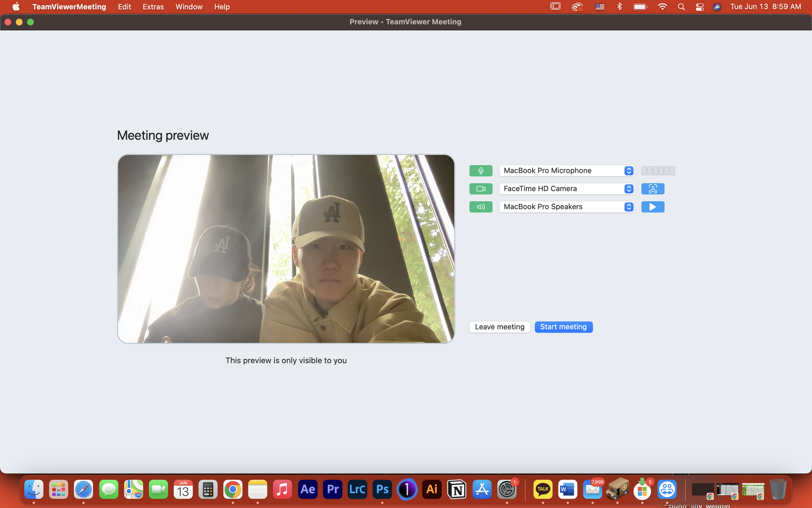The height and width of the screenshot is (508, 812).
Task: Open Trash from the dock
Action: click(x=778, y=489)
